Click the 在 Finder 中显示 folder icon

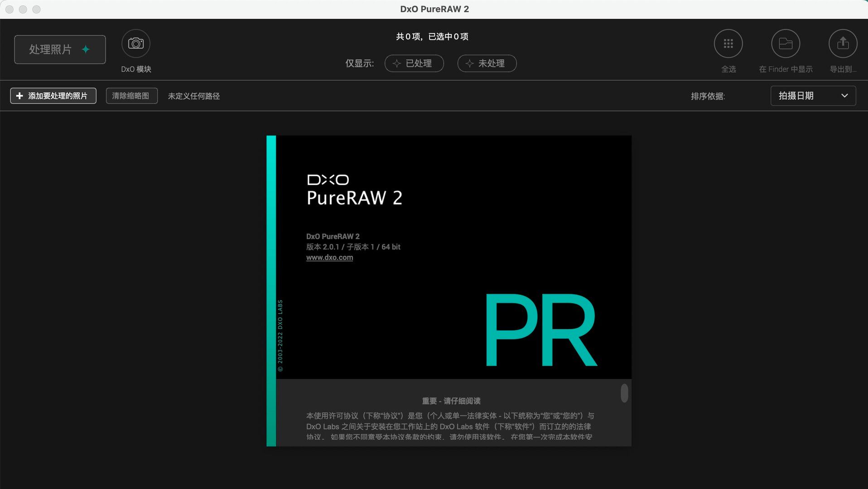pyautogui.click(x=786, y=44)
